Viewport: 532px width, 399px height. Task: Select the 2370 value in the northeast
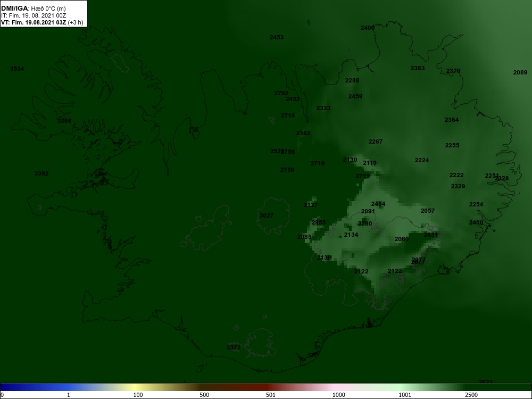pyautogui.click(x=453, y=71)
